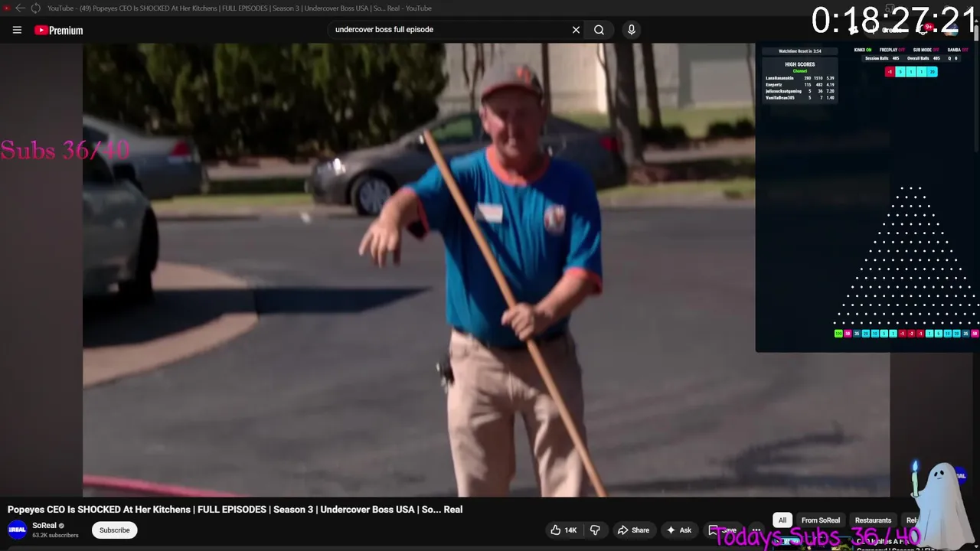Click the Popeyes CEO video title
Image resolution: width=980 pixels, height=551 pixels.
[235, 509]
